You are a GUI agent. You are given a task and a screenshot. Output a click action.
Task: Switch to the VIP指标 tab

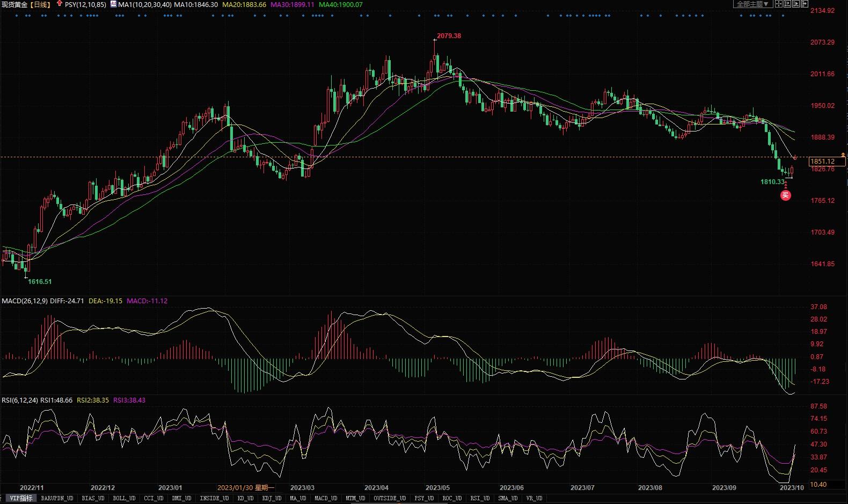click(x=21, y=498)
